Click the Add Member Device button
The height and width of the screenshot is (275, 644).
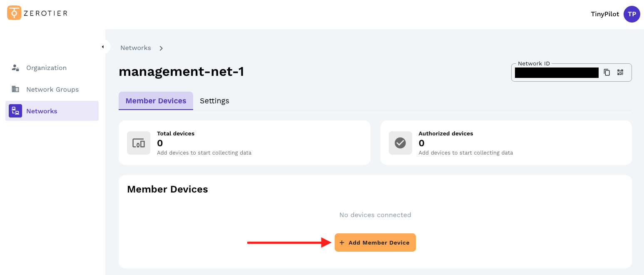[375, 242]
